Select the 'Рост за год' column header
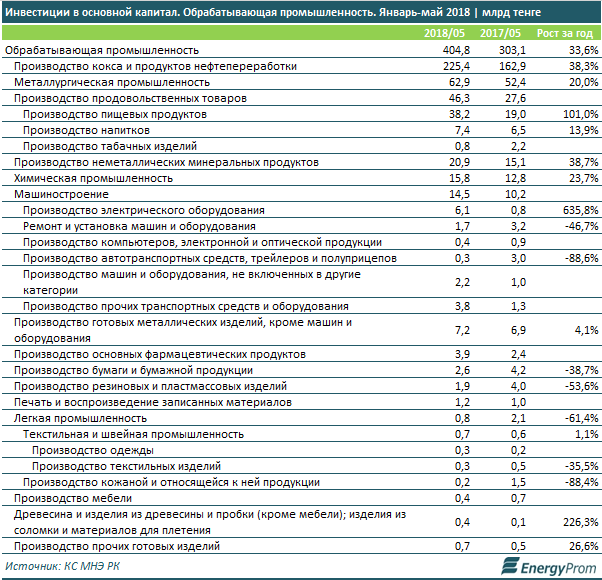Image resolution: width=602 pixels, height=580 pixels. click(567, 34)
